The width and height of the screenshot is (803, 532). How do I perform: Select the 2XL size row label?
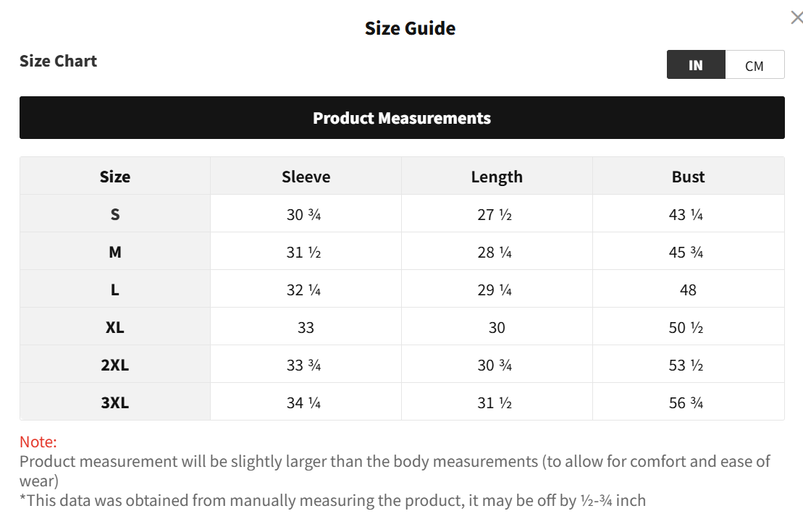(115, 365)
